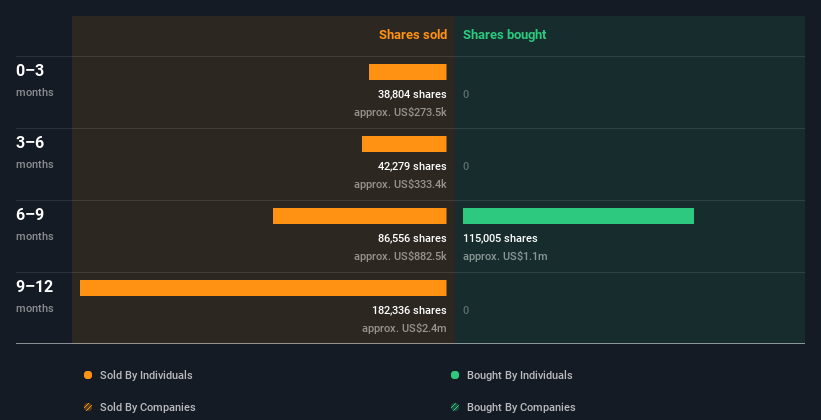Click the 'approx. US$882.5k' value

point(400,256)
